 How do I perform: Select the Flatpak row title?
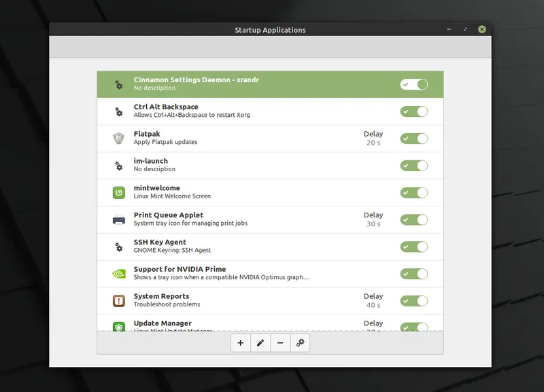click(147, 134)
